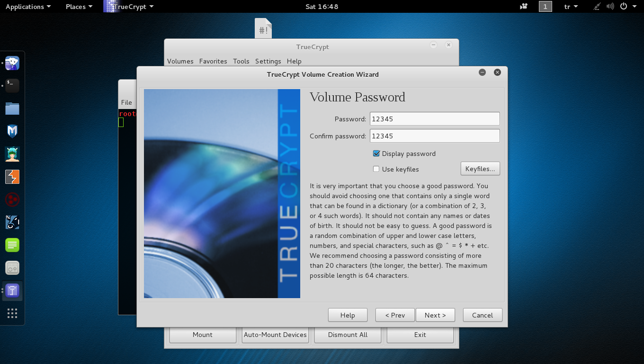Screen dimensions: 644x364
Task: Open the Iceweasel browser from the dock
Action: 12,63
